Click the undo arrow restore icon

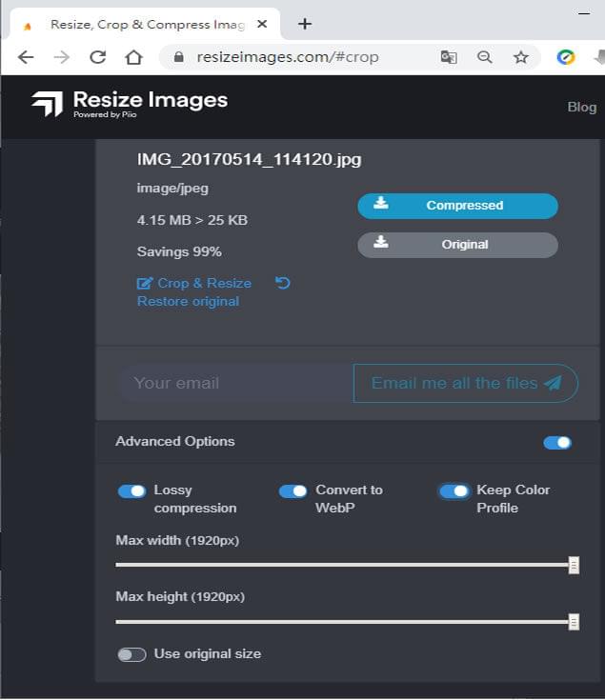283,283
